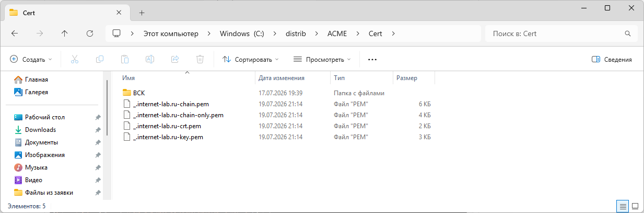
Task: Toggle the Сведения details pane
Action: pos(612,59)
